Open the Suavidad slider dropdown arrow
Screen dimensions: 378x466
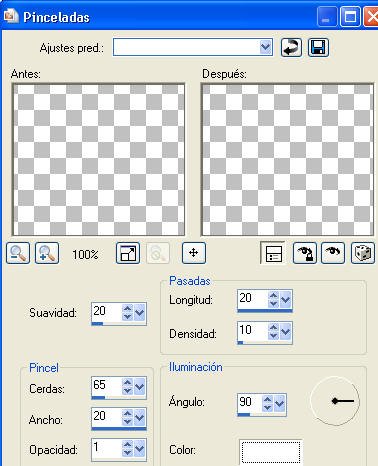[x=139, y=312]
